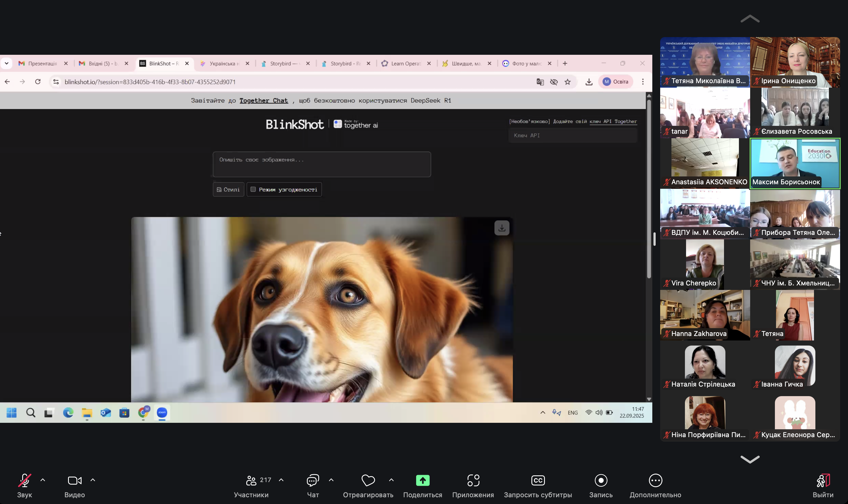Click the Share screen (Поделиться) icon
848x504 pixels.
click(x=423, y=480)
